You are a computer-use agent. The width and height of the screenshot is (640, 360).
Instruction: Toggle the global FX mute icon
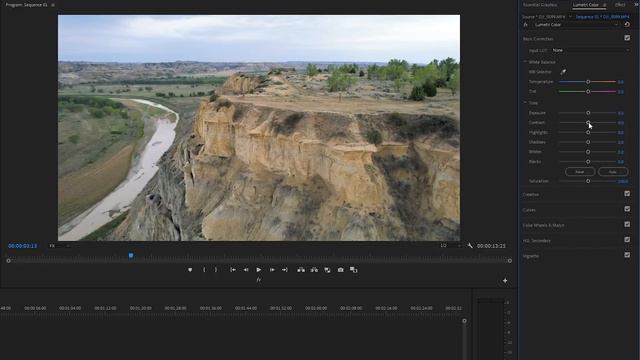pyautogui.click(x=258, y=280)
